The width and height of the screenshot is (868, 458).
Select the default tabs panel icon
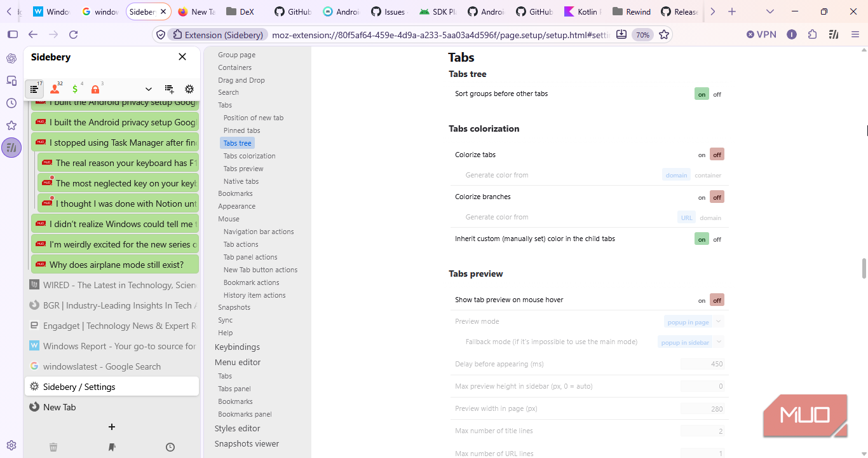[35, 89]
